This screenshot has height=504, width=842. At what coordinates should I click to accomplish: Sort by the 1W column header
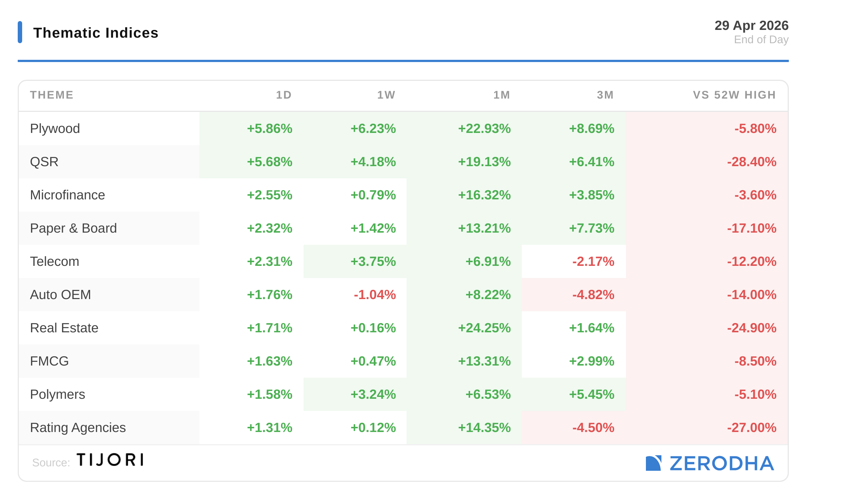pyautogui.click(x=386, y=95)
